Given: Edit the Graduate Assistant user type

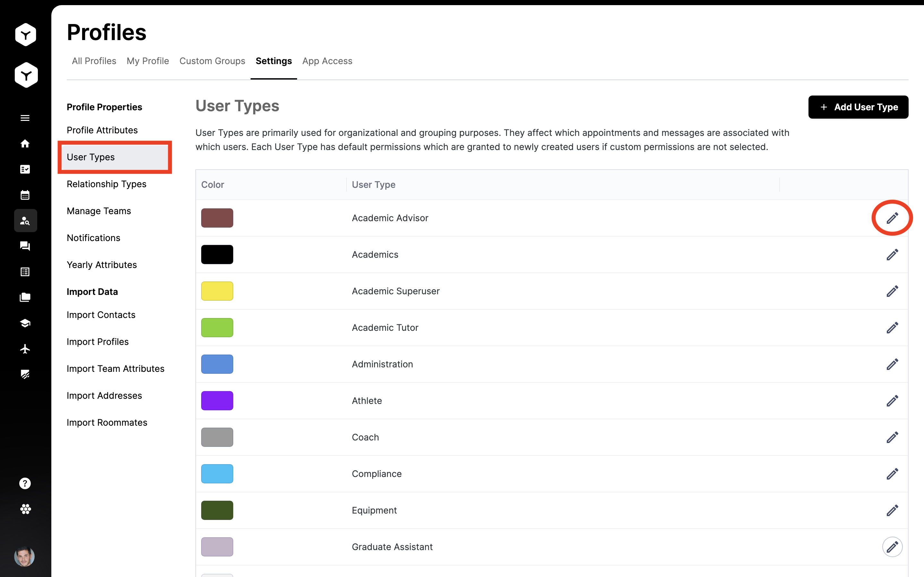Looking at the screenshot, I should (892, 547).
